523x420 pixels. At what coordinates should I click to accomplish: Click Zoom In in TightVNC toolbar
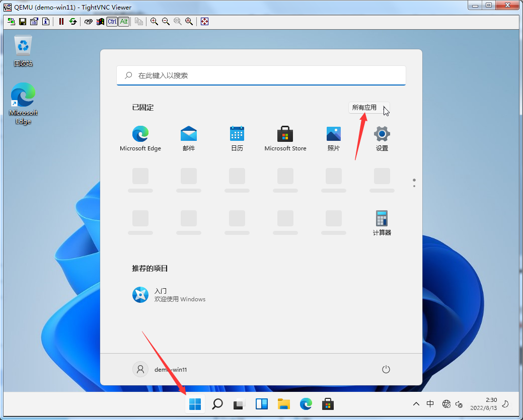154,22
